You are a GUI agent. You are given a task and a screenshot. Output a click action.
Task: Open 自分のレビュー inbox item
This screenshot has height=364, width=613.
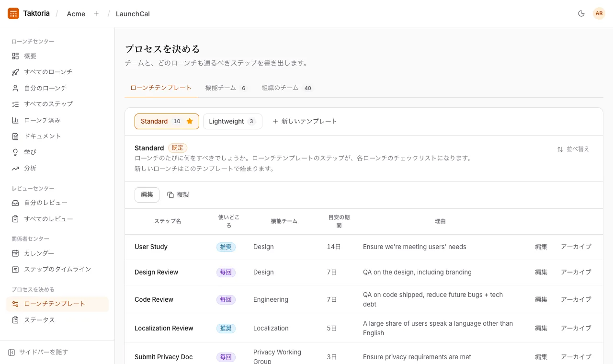pyautogui.click(x=57, y=203)
